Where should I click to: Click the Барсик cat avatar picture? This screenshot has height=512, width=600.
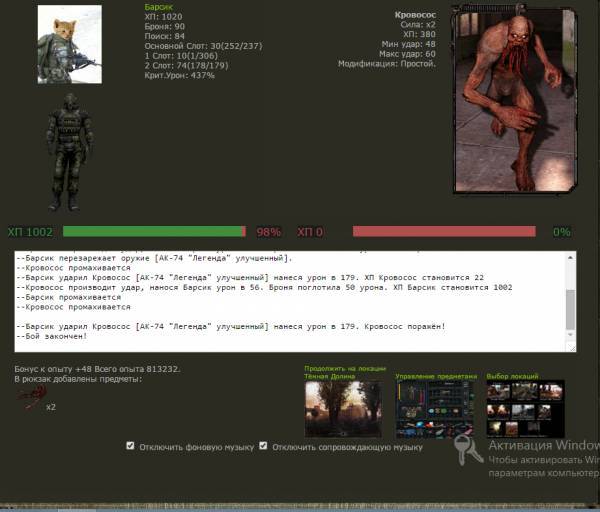pos(71,44)
